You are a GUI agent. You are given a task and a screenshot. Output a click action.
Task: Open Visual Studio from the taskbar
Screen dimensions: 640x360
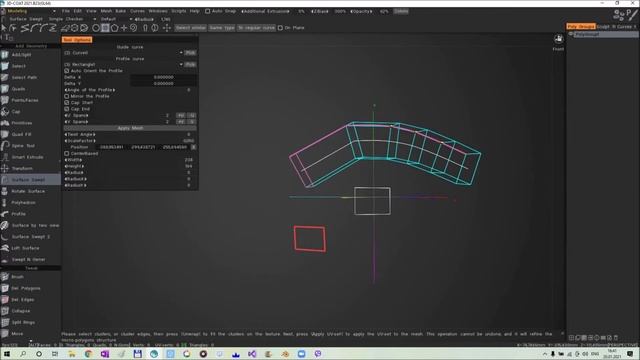(252, 354)
